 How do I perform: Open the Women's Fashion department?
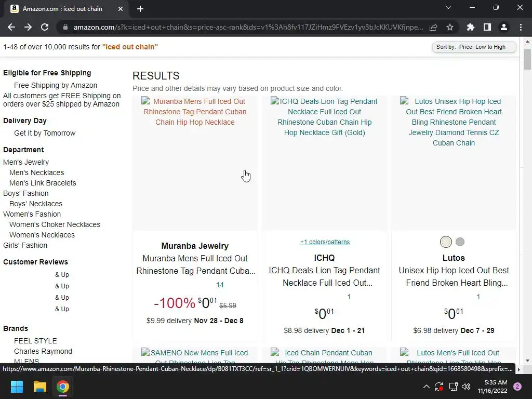point(32,214)
